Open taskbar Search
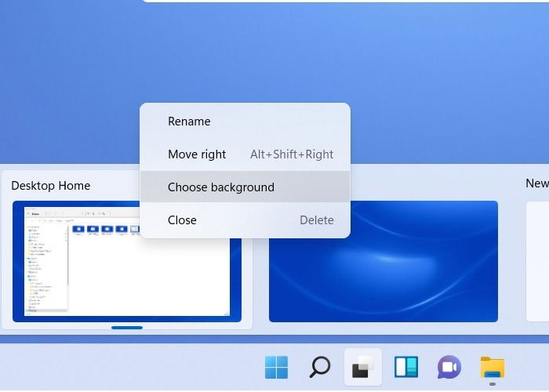This screenshot has width=549, height=392. [x=320, y=367]
